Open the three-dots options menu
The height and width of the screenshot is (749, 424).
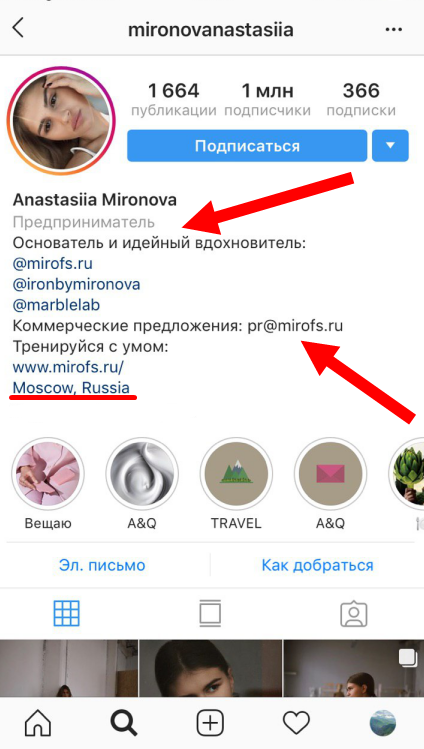[392, 30]
